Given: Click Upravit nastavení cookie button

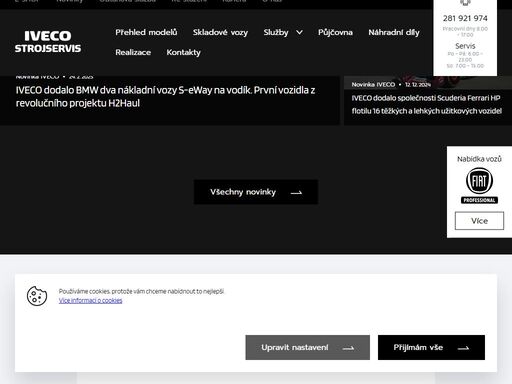Looking at the screenshot, I should tap(307, 348).
